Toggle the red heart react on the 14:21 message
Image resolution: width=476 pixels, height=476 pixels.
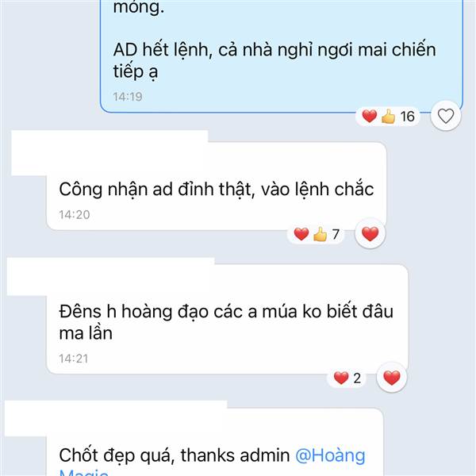coord(392,378)
